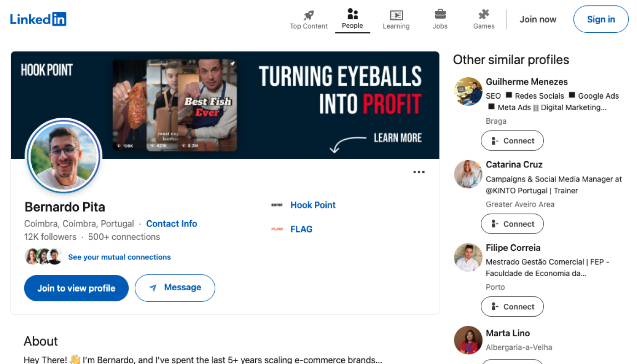Image resolution: width=637 pixels, height=364 pixels.
Task: Open Filipe Correia's profile thumbnail
Action: click(468, 257)
